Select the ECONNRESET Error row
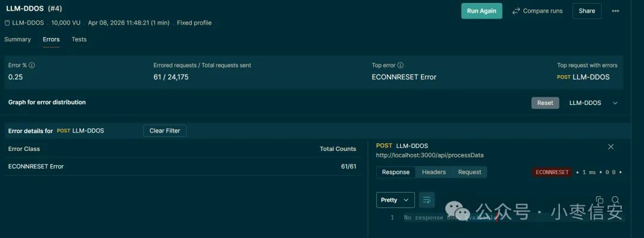 (x=182, y=166)
